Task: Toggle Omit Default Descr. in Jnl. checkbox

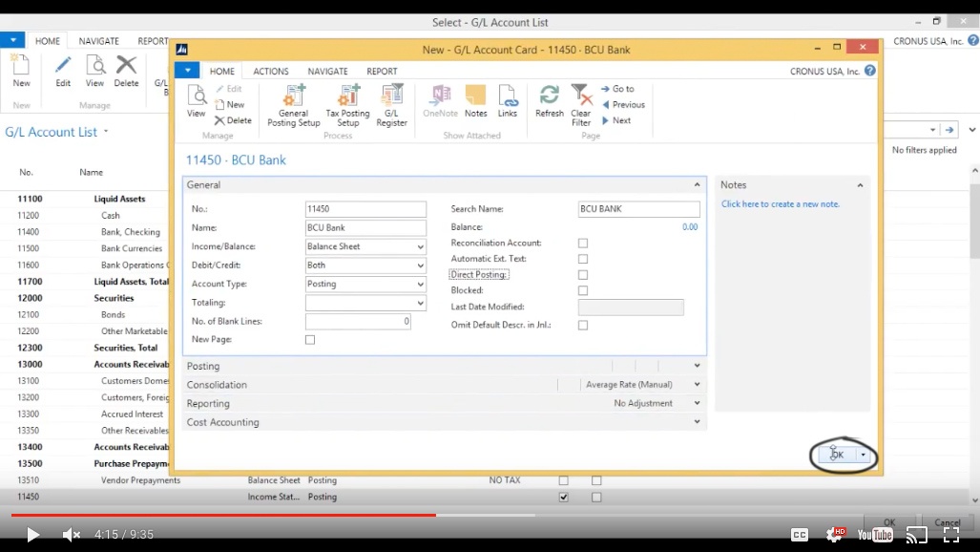Action: coord(583,326)
